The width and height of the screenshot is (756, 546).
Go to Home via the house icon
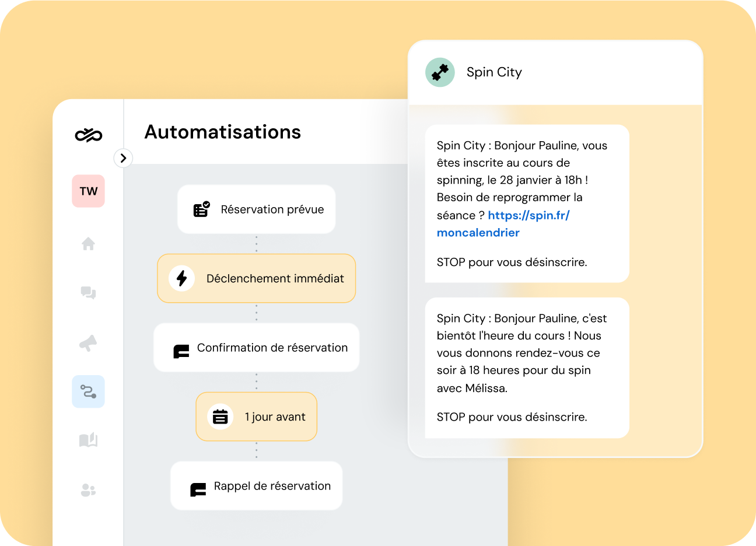tap(89, 244)
